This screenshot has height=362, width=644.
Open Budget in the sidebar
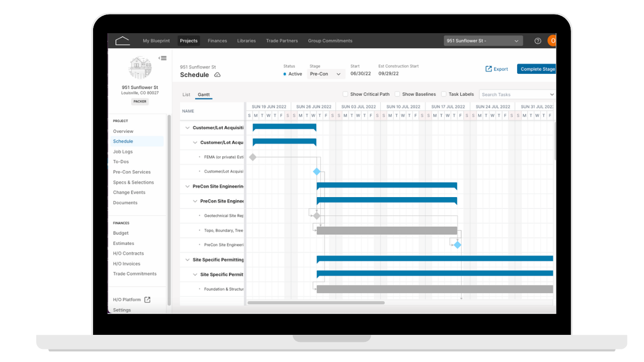[x=121, y=233]
